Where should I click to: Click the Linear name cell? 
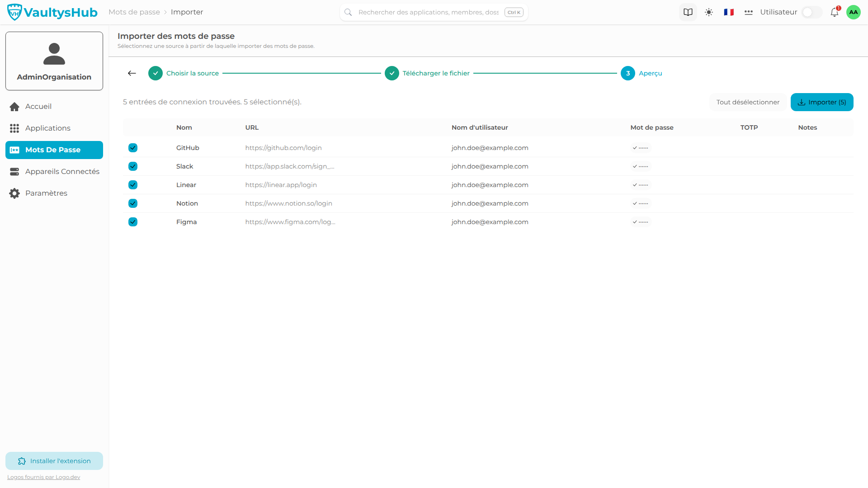click(x=186, y=185)
